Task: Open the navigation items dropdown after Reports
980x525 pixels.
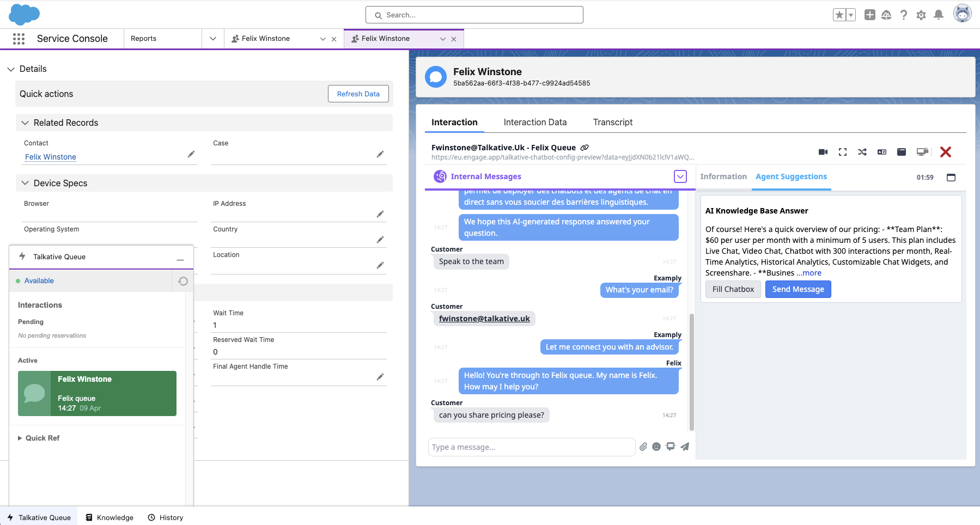Action: tap(213, 39)
